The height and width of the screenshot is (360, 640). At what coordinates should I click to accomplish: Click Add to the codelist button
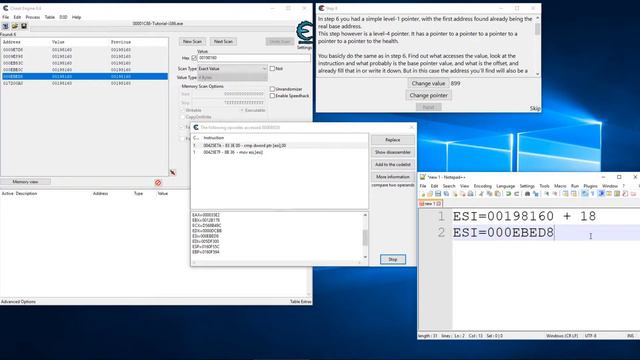pyautogui.click(x=393, y=164)
